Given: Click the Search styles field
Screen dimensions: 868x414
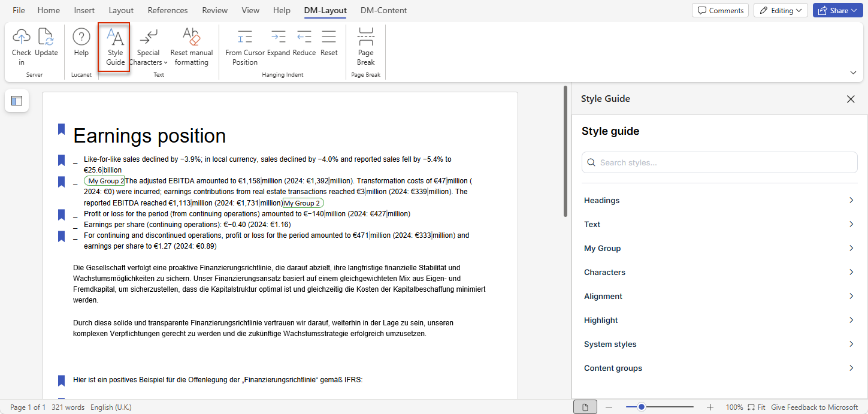Looking at the screenshot, I should (719, 162).
